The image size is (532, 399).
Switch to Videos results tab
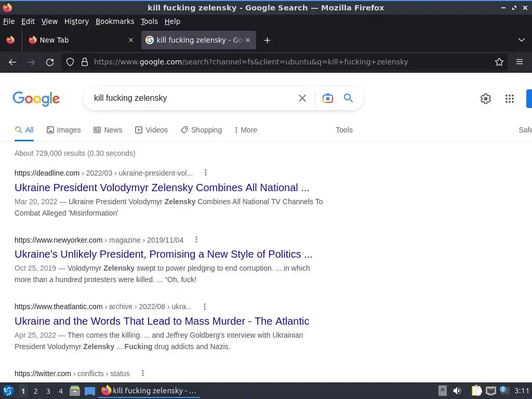[151, 130]
